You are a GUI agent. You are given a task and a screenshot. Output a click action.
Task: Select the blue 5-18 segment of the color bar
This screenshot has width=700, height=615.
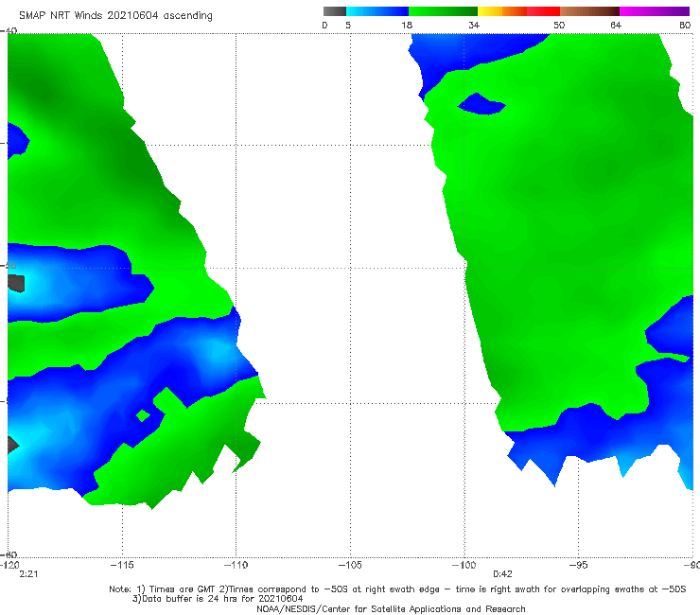click(377, 11)
